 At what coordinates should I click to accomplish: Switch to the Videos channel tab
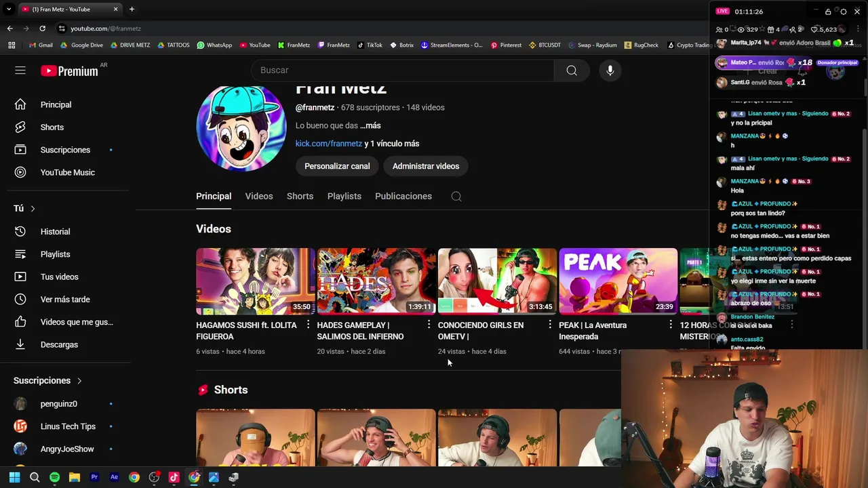(x=259, y=197)
